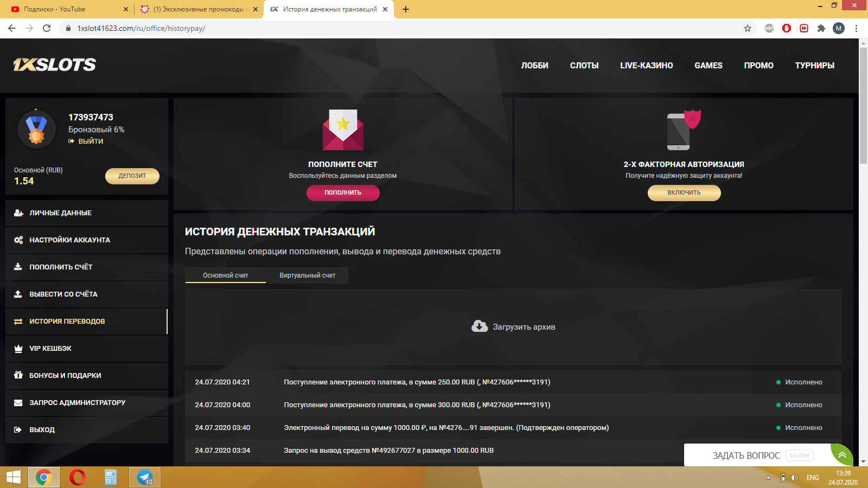Open a new browser tab
Image resolution: width=868 pixels, height=488 pixels.
point(406,9)
